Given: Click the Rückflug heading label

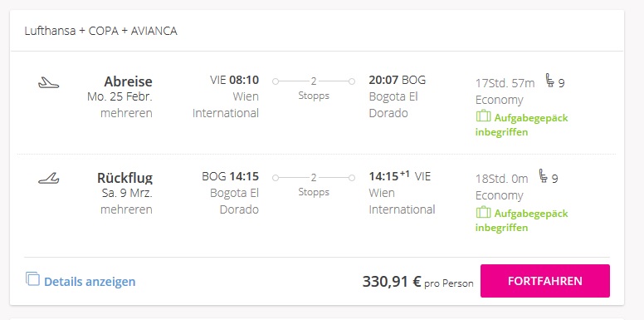Looking at the screenshot, I should pyautogui.click(x=124, y=178).
